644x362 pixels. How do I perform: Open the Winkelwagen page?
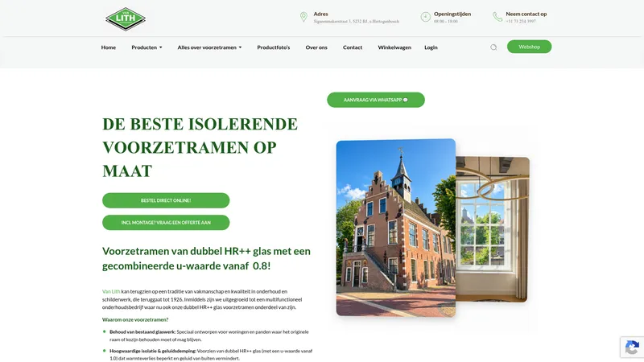(394, 47)
